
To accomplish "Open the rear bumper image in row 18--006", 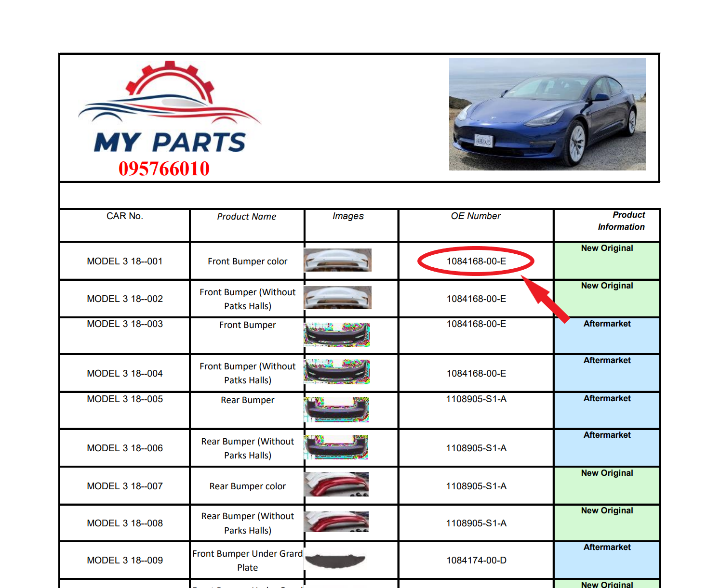I will tap(336, 447).
